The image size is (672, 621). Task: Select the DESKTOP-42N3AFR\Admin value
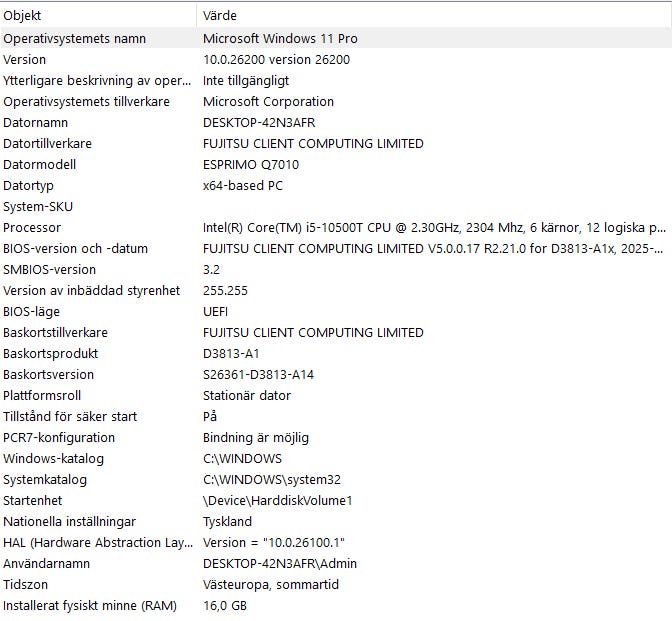[x=280, y=564]
